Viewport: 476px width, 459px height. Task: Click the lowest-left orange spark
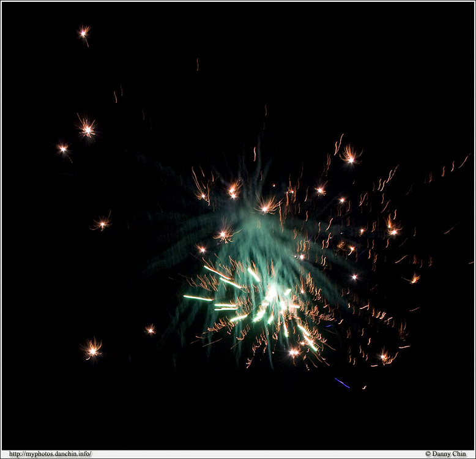93,349
